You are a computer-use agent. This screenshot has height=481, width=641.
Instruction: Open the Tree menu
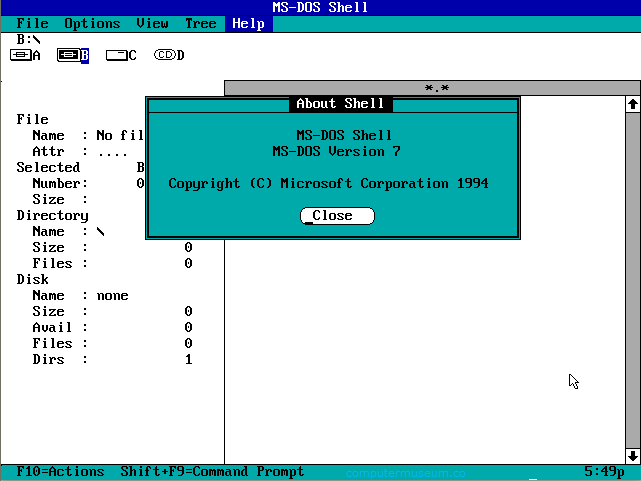coord(200,23)
